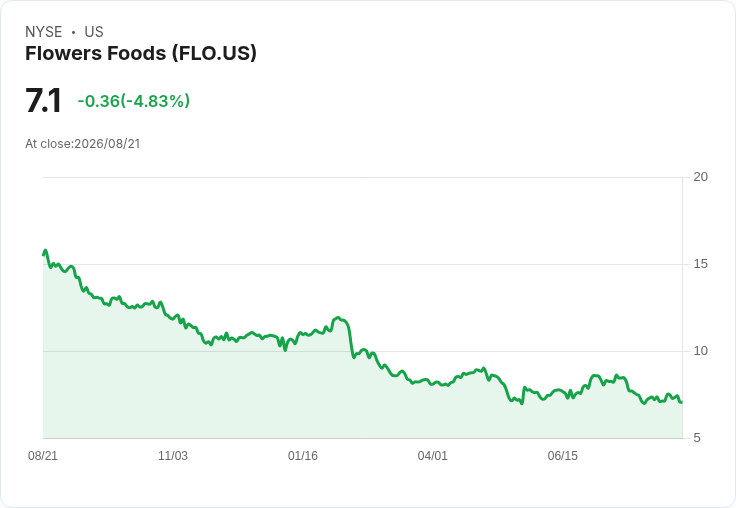736x508 pixels.
Task: Select the 11/03 x-axis date label
Action: (173, 455)
